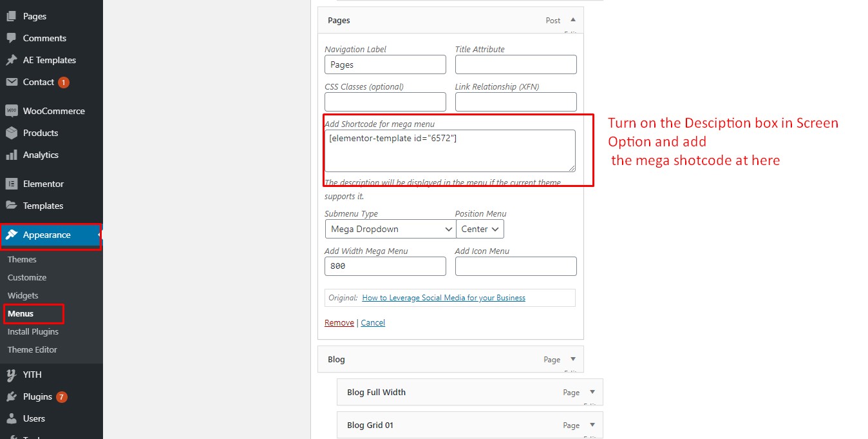Image resolution: width=868 pixels, height=439 pixels.
Task: Click the Analytics bar chart icon
Action: point(11,155)
